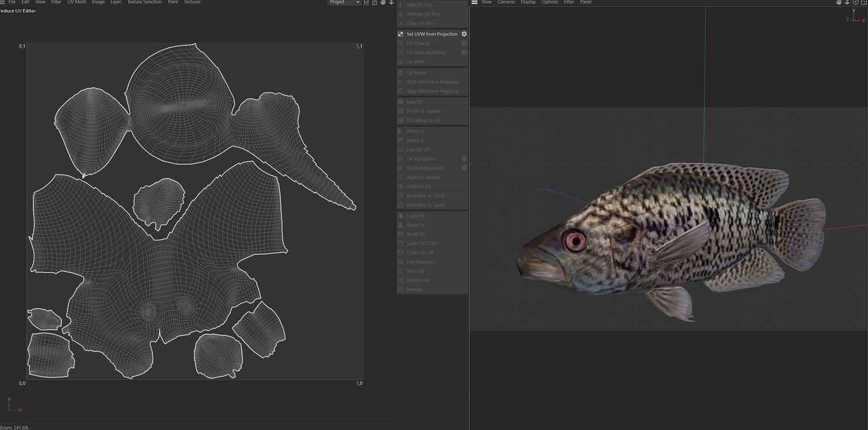The width and height of the screenshot is (868, 430).
Task: Click the frame icon left of the UV editor hand icon
Action: pyautogui.click(x=375, y=2)
